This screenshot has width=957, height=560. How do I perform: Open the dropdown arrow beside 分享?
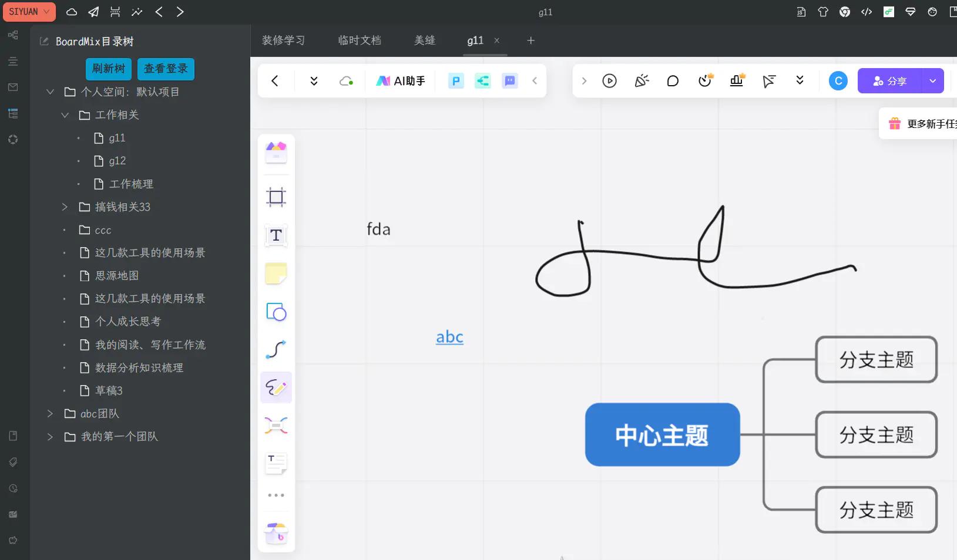[x=932, y=81]
